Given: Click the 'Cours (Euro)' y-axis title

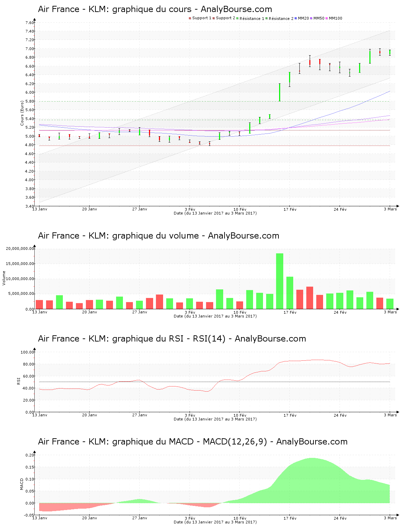Looking at the screenshot, I should click(22, 113).
